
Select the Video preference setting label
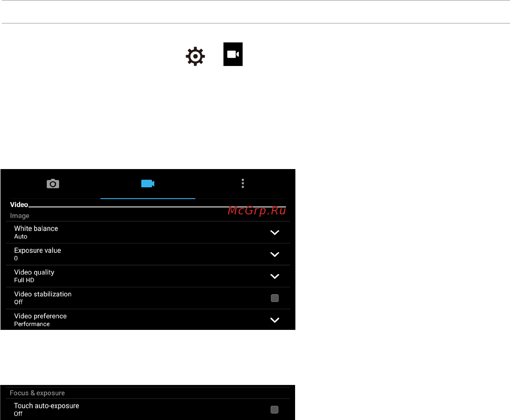click(40, 316)
